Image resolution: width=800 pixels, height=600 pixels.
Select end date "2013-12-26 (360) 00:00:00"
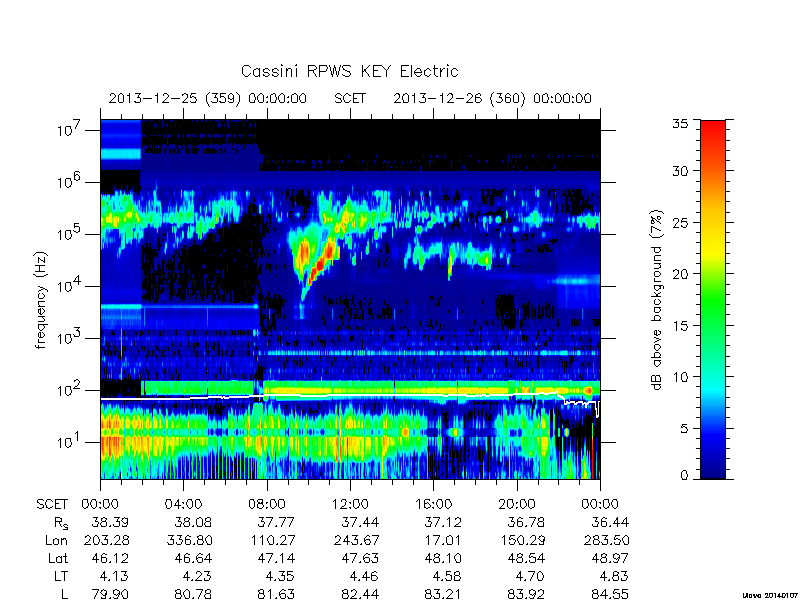click(492, 98)
